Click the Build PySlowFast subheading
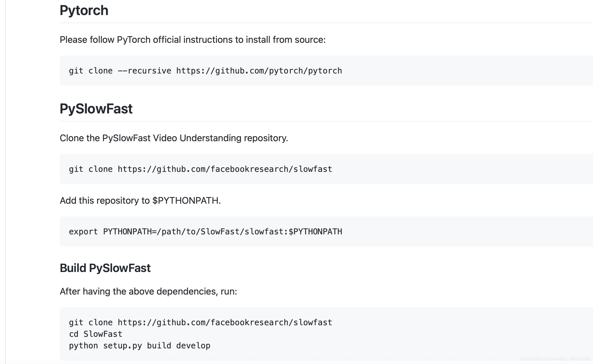 coord(105,268)
